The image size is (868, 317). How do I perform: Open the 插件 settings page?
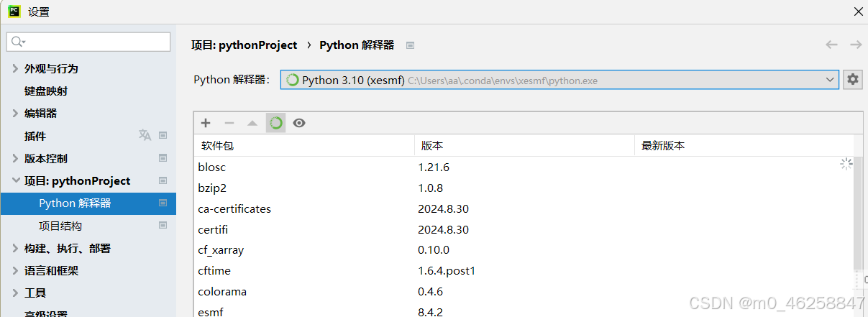coord(35,136)
